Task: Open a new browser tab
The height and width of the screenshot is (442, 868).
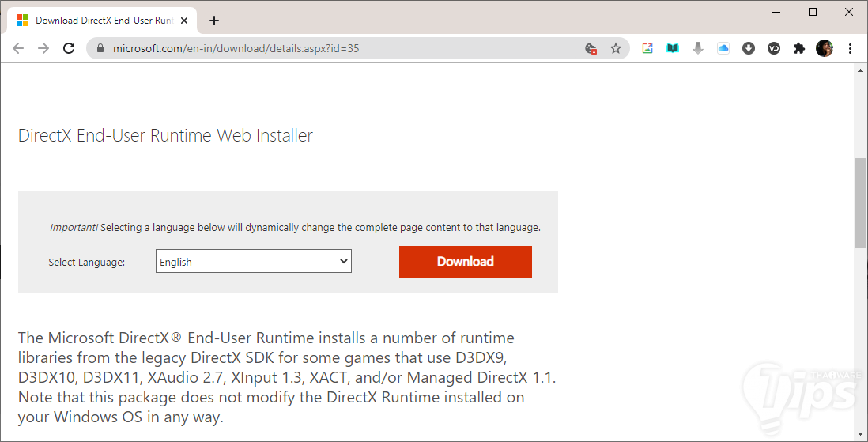Action: (x=214, y=21)
